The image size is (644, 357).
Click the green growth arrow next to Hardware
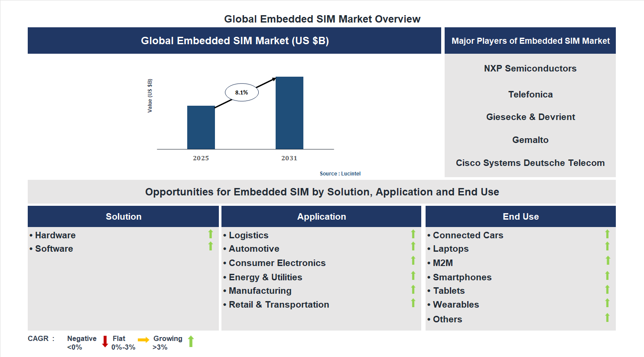click(210, 234)
